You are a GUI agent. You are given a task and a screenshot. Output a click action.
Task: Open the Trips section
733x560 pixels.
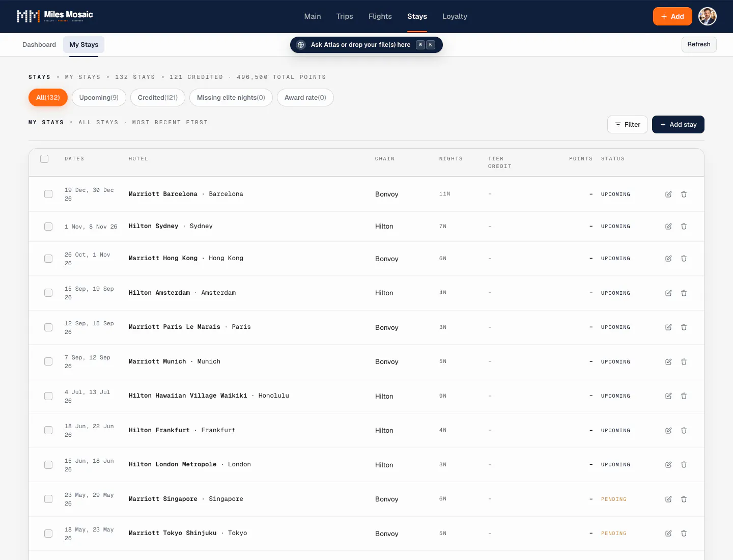tap(345, 16)
